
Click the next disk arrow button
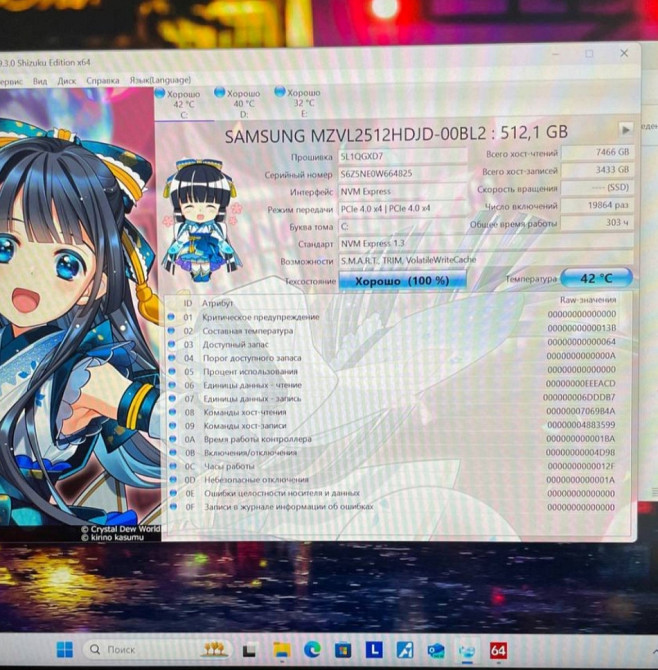click(x=626, y=130)
